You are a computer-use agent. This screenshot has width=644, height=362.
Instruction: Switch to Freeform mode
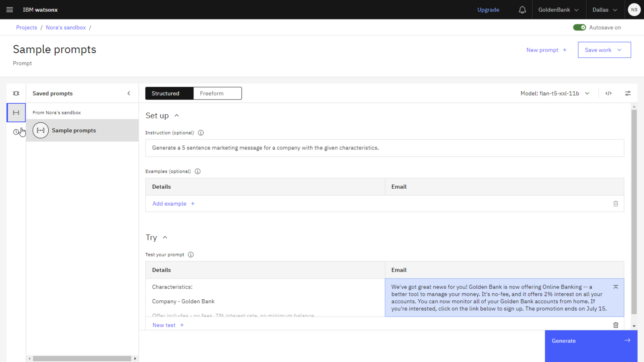(x=217, y=94)
